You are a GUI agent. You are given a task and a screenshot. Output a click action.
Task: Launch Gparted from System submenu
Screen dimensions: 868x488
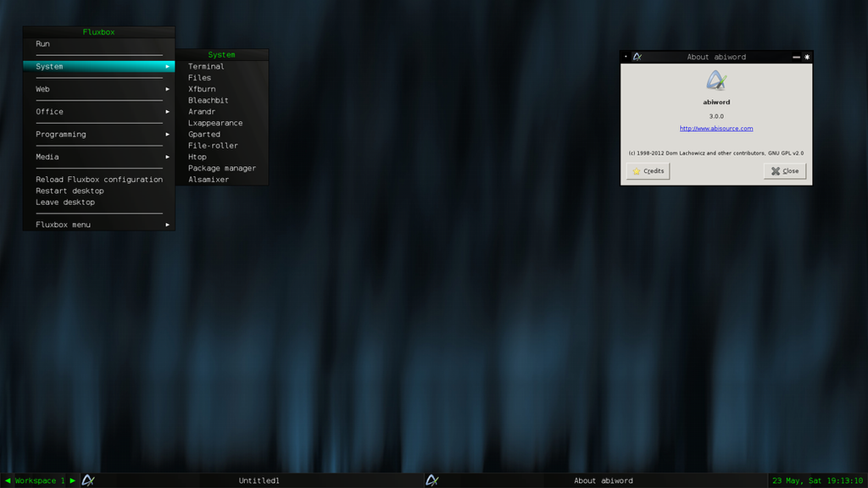point(222,135)
